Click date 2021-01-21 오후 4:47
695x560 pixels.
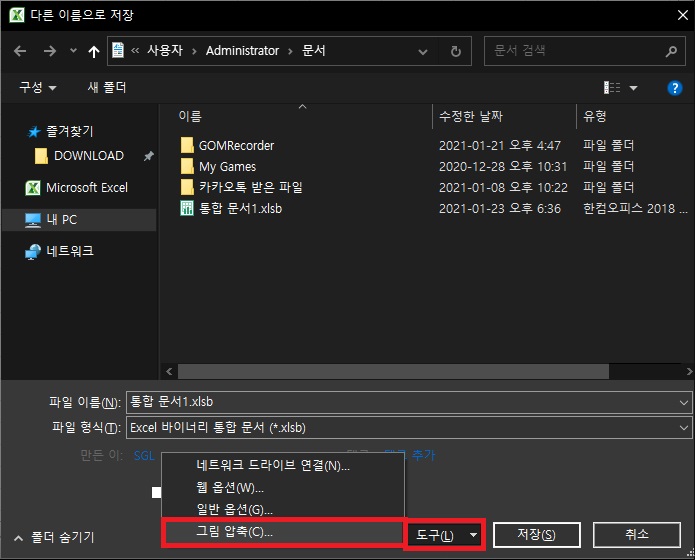pos(500,145)
